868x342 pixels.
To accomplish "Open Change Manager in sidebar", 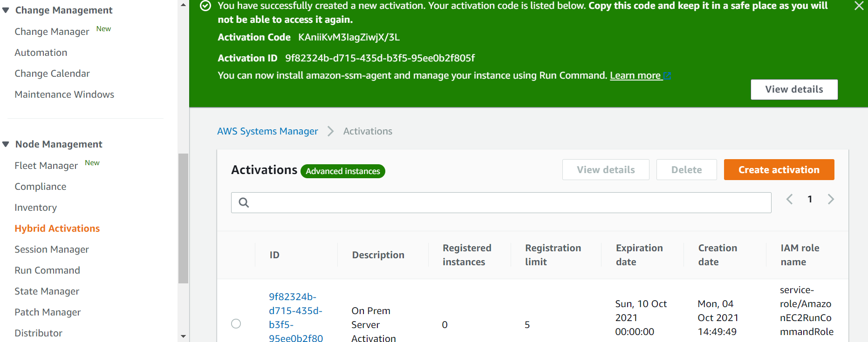I will click(52, 32).
